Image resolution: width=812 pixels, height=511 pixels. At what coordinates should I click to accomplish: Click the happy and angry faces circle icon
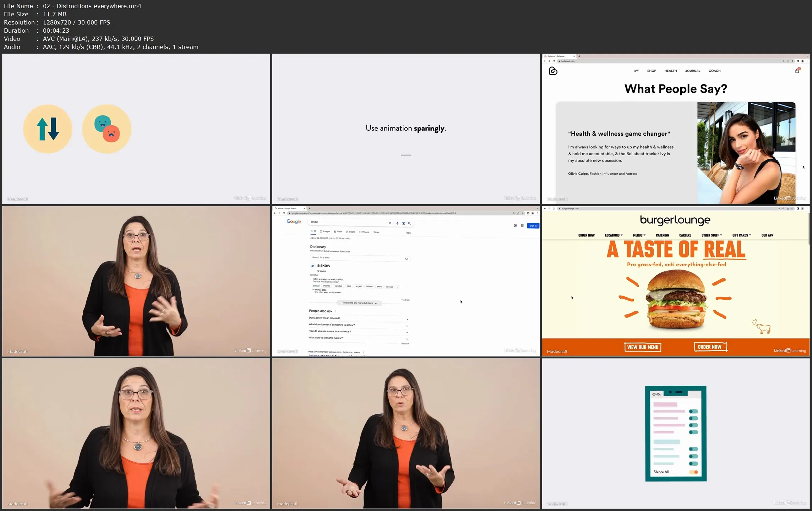point(107,129)
